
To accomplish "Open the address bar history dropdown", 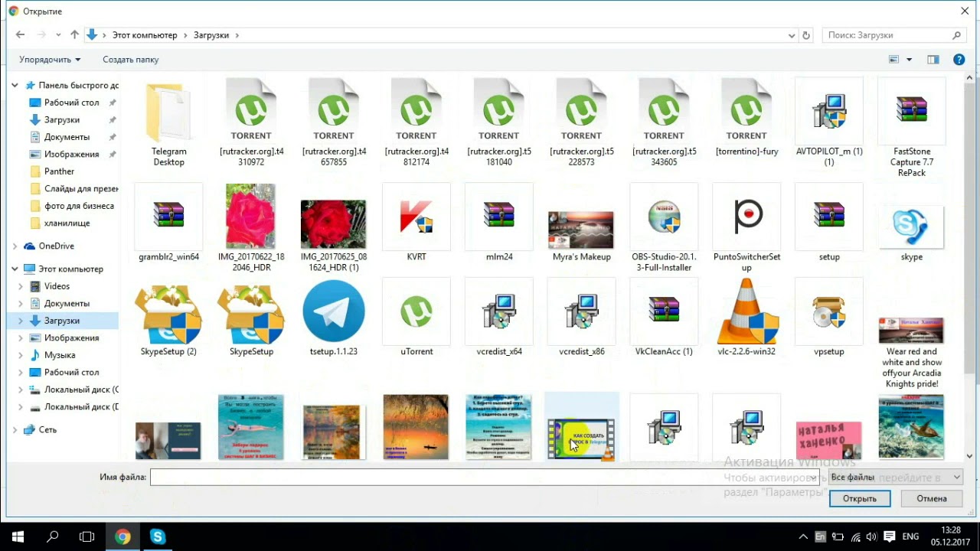I will (x=792, y=35).
